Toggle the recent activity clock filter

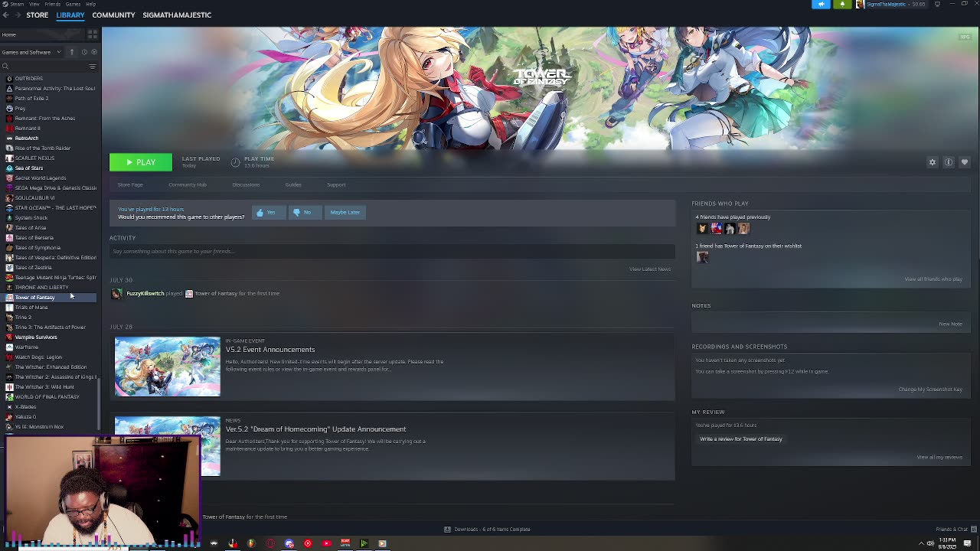click(x=83, y=52)
